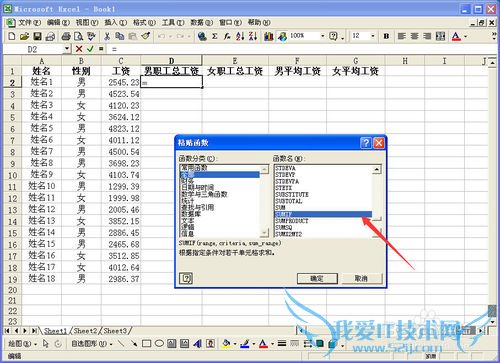
Task: Select the Rectangle drawing tool
Action: point(146,343)
